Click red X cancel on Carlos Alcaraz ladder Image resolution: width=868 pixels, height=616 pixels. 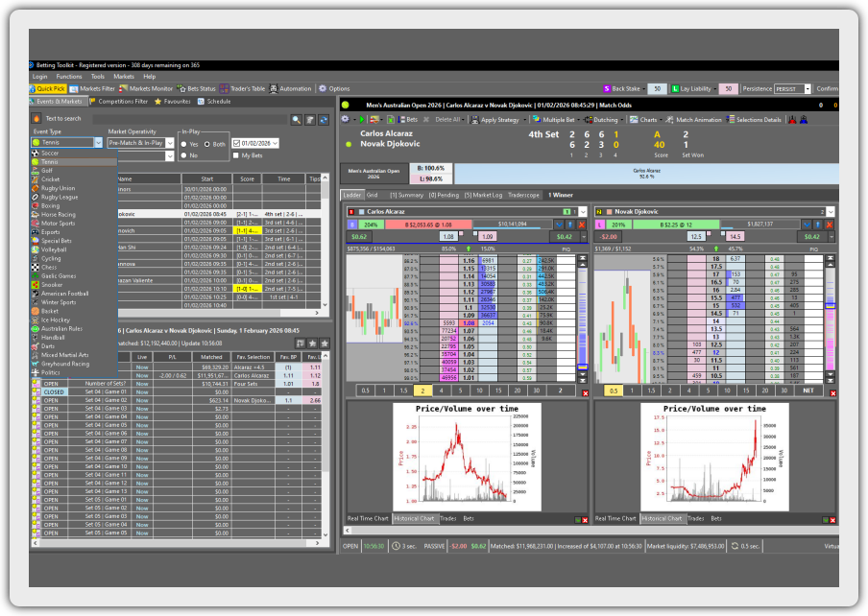(x=581, y=225)
